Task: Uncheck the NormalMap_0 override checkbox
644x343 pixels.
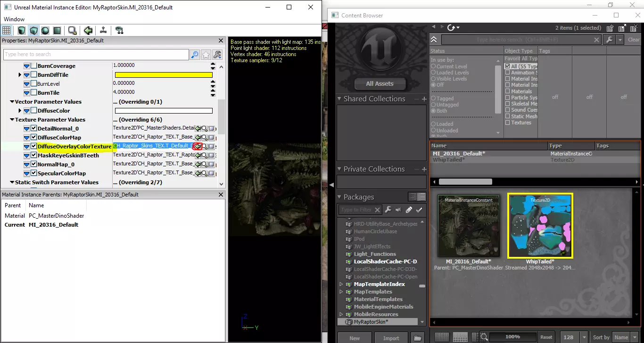Action: (34, 164)
